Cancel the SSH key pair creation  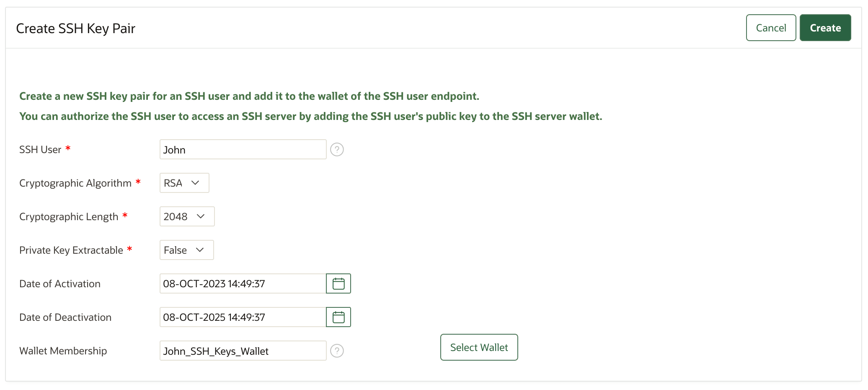771,27
